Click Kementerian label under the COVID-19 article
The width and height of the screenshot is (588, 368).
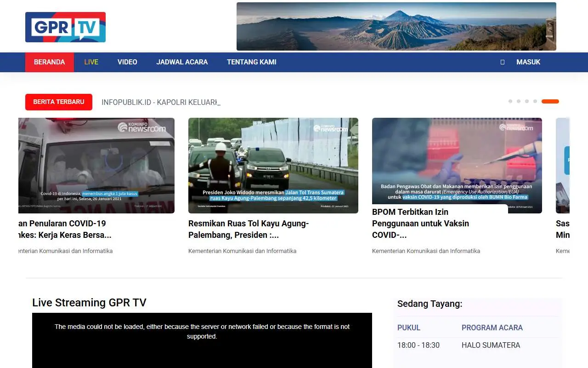[x=65, y=251]
